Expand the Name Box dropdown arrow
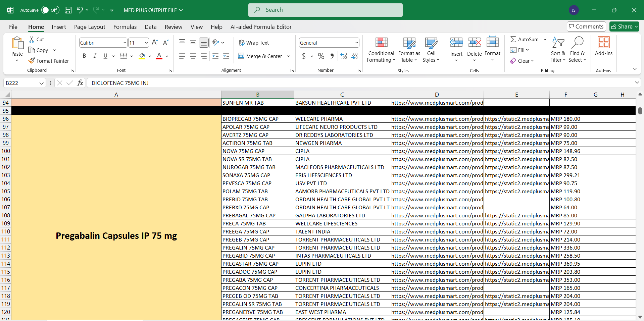This screenshot has height=321, width=644. pyautogui.click(x=42, y=83)
